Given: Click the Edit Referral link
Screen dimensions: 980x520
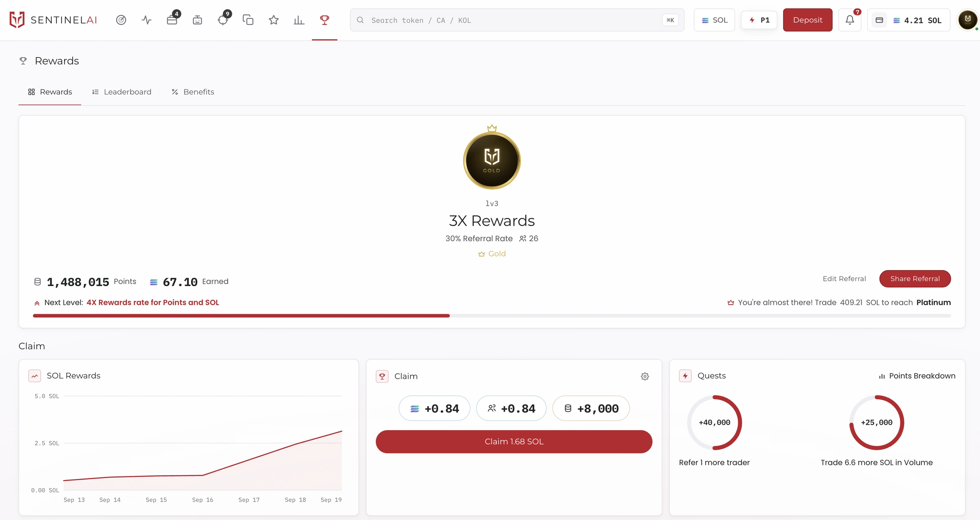Looking at the screenshot, I should (x=844, y=279).
